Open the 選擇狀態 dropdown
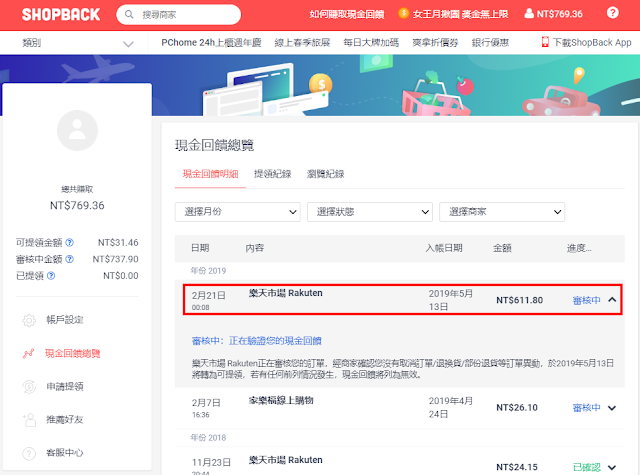Image resolution: width=640 pixels, height=475 pixels. coord(370,212)
